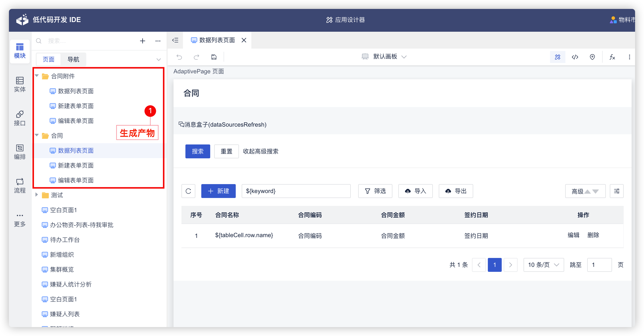
Task: Click the location pin icon in the toolbar
Action: click(592, 57)
